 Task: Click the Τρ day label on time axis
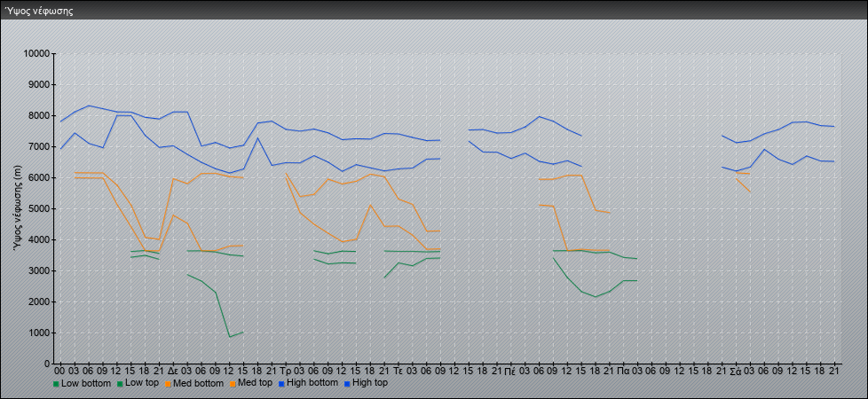(x=286, y=372)
